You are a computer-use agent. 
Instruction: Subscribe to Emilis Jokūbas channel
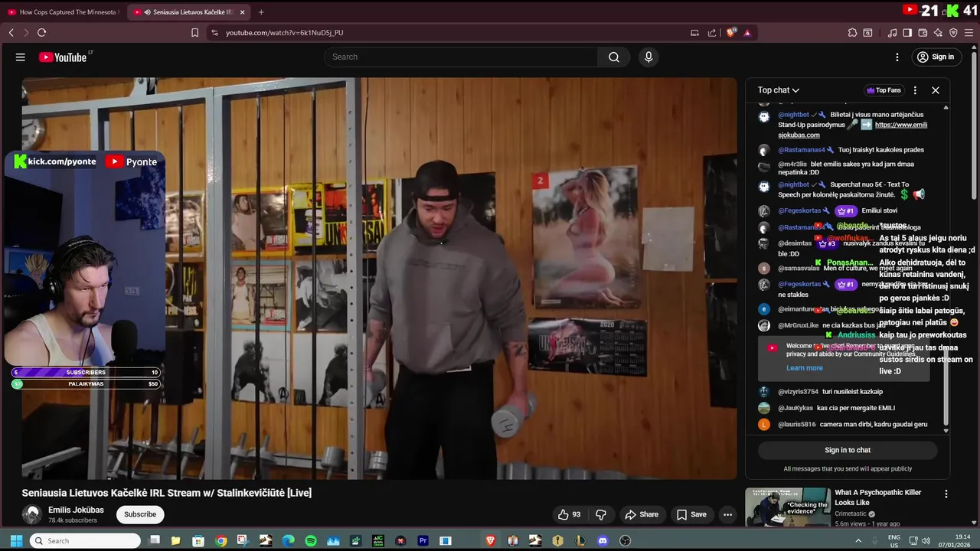pos(140,514)
